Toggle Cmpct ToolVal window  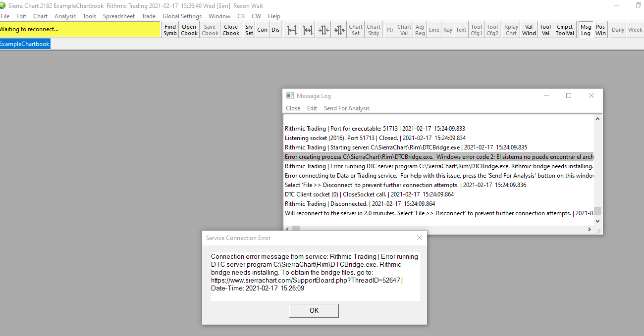pyautogui.click(x=565, y=30)
